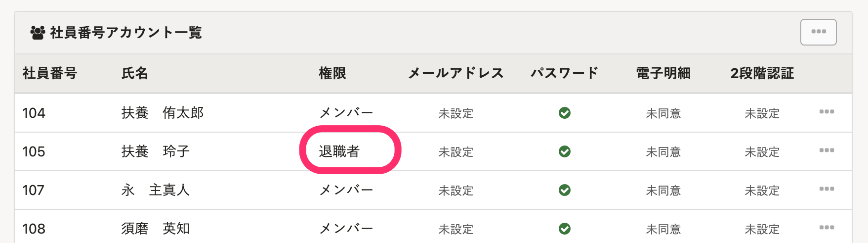Click 未同意 in 電子明細 for employee 104
868x243 pixels.
[663, 113]
